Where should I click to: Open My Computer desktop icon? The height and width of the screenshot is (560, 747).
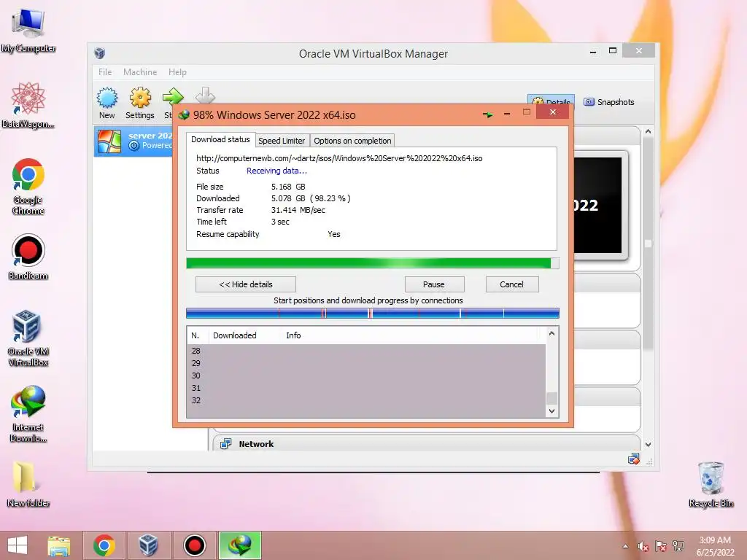[28, 29]
